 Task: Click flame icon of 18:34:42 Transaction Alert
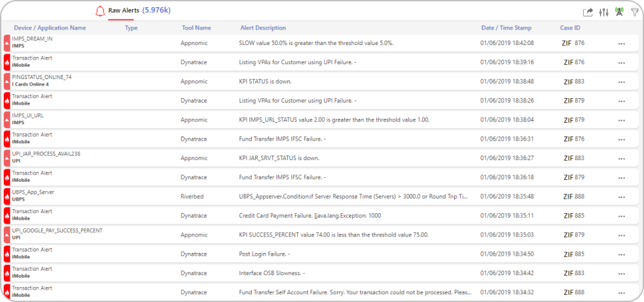click(7, 273)
